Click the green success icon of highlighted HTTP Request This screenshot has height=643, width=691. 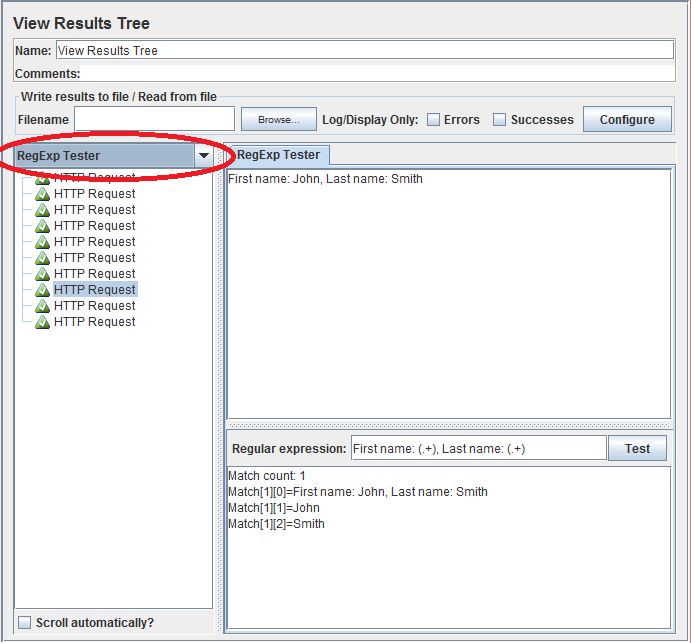tap(42, 290)
